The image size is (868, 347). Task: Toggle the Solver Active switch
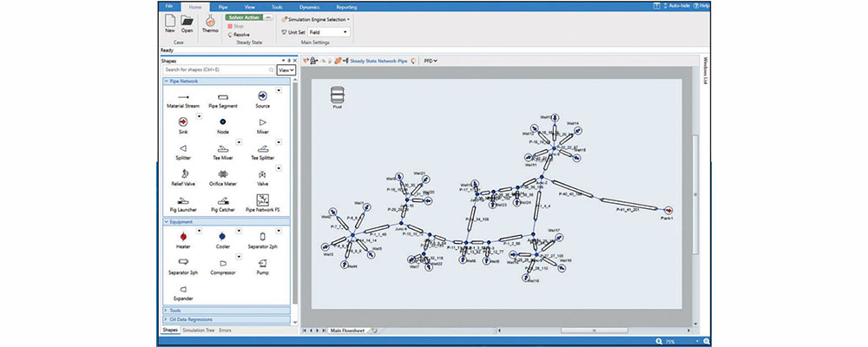[x=249, y=17]
